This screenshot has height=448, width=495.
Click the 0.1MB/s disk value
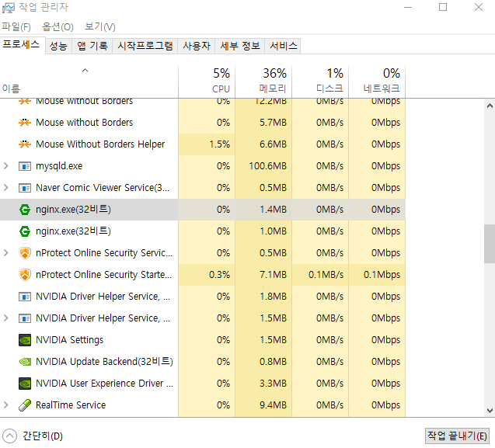(326, 275)
